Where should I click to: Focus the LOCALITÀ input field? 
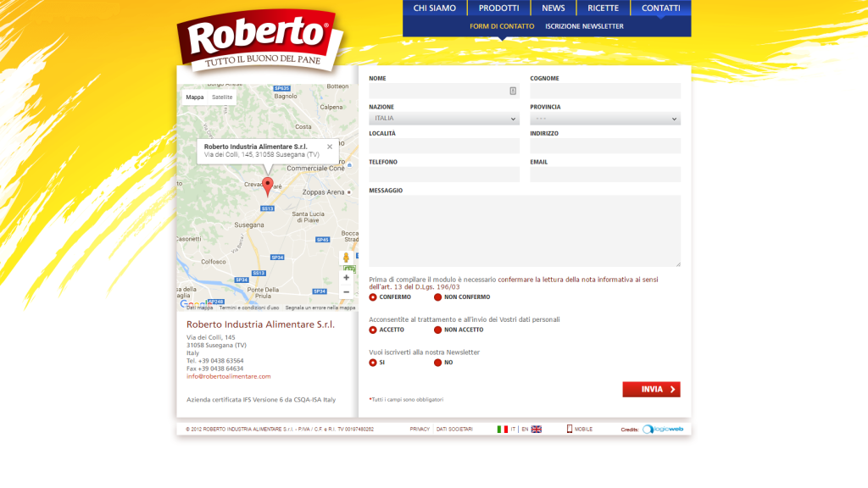point(444,146)
